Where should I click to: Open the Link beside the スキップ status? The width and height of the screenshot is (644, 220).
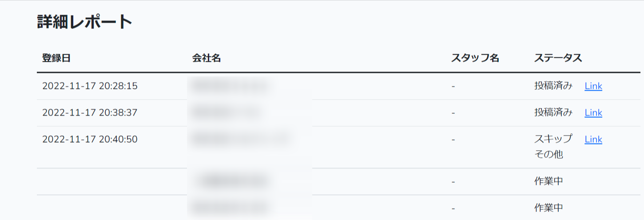coord(593,140)
